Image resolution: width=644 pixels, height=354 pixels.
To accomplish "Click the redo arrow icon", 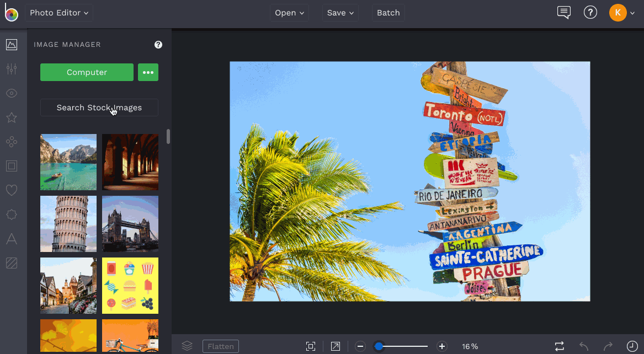I will [x=608, y=346].
